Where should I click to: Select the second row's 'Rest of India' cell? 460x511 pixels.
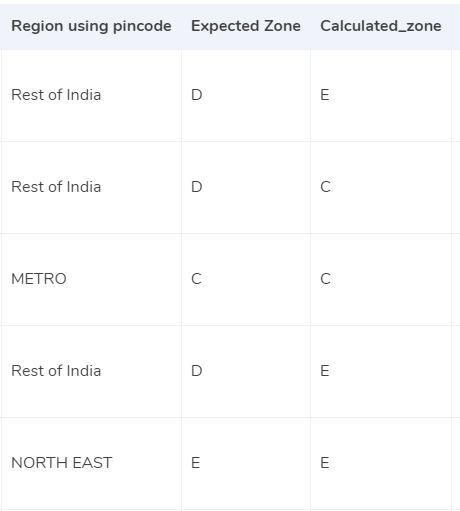pos(91,187)
